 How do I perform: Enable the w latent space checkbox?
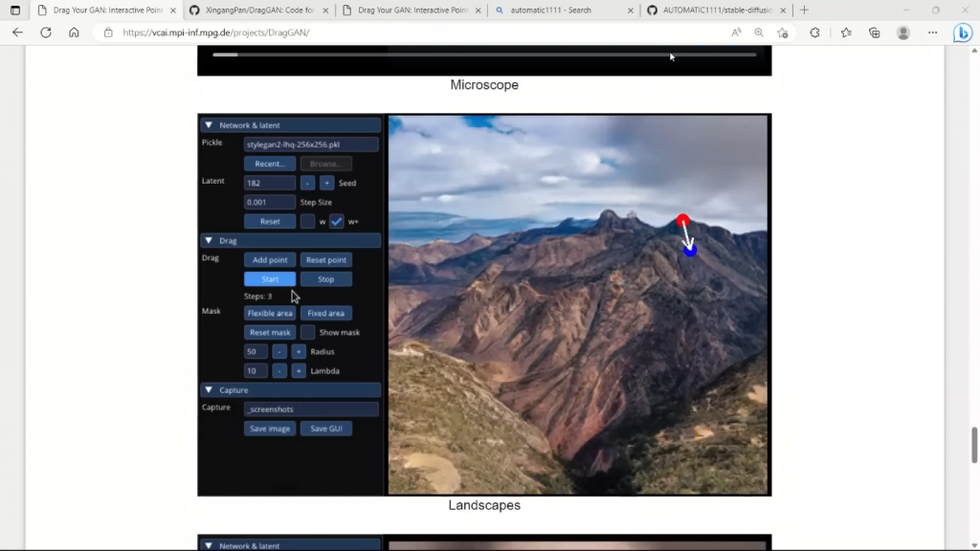click(x=307, y=222)
